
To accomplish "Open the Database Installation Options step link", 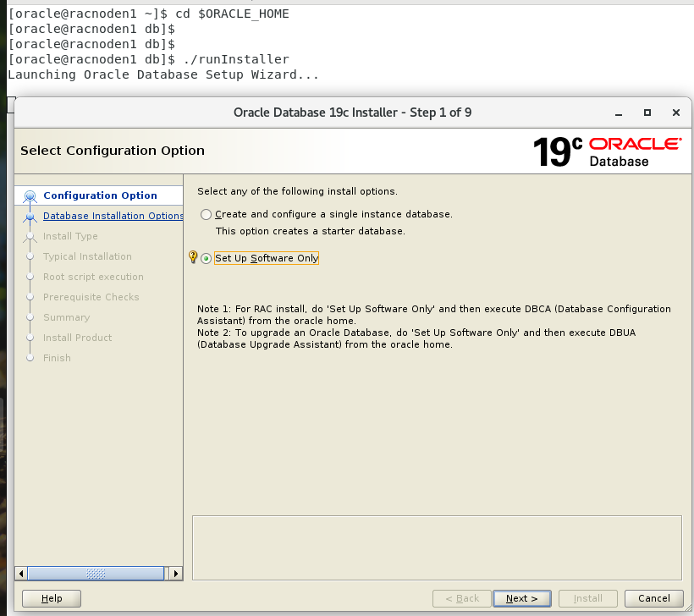I will [x=113, y=216].
